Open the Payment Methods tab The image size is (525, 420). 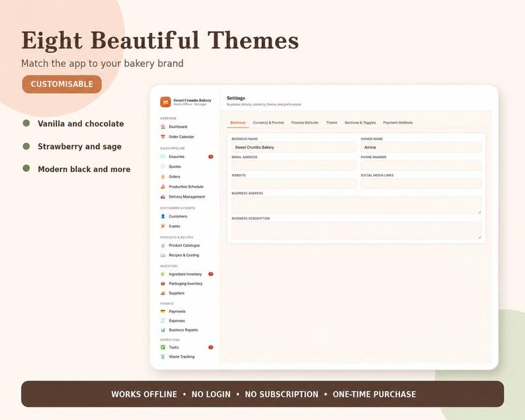398,122
